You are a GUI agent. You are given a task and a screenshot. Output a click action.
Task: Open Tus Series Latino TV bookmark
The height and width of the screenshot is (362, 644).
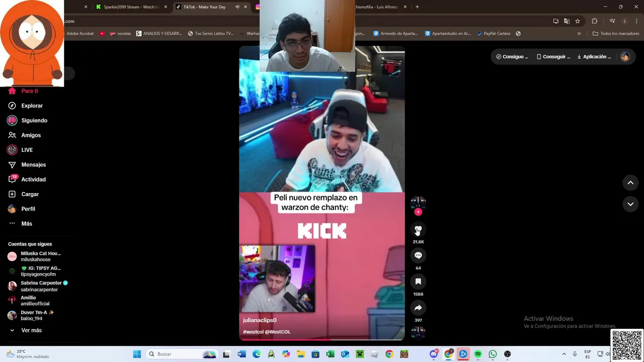211,34
